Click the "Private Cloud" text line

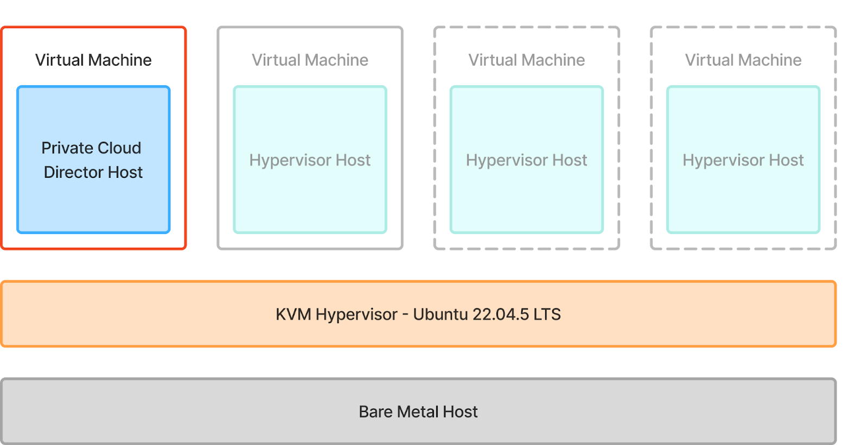pyautogui.click(x=91, y=148)
